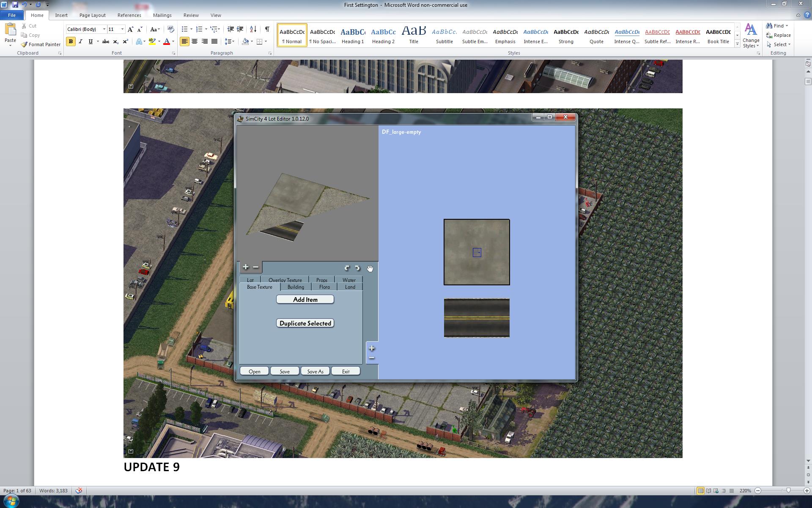This screenshot has width=812, height=508.
Task: Expand the Styles gallery more button
Action: pos(737,44)
